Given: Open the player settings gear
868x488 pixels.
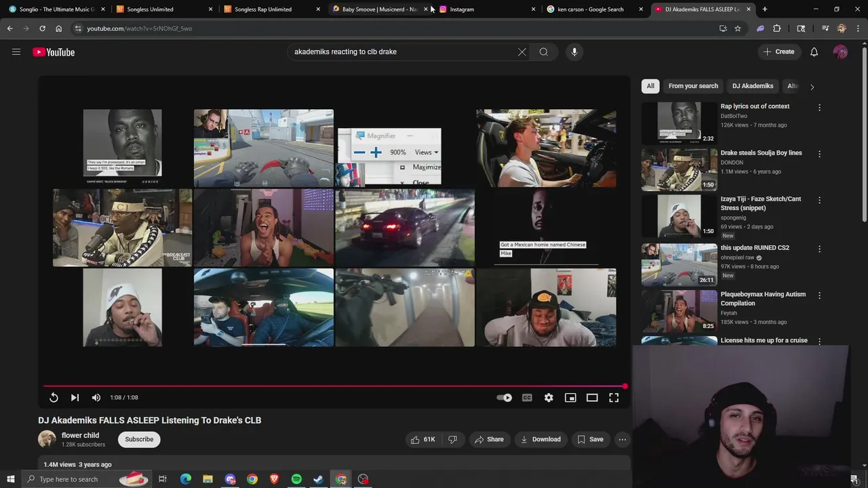Looking at the screenshot, I should pyautogui.click(x=549, y=398).
